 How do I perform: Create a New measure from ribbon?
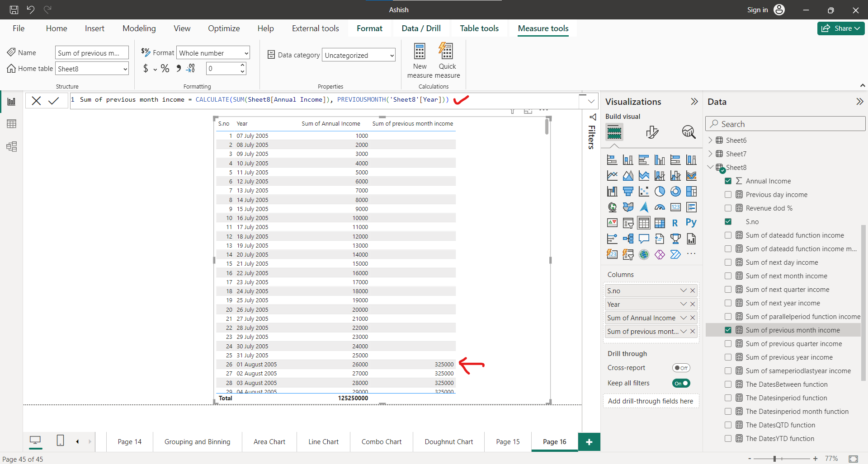(419, 60)
